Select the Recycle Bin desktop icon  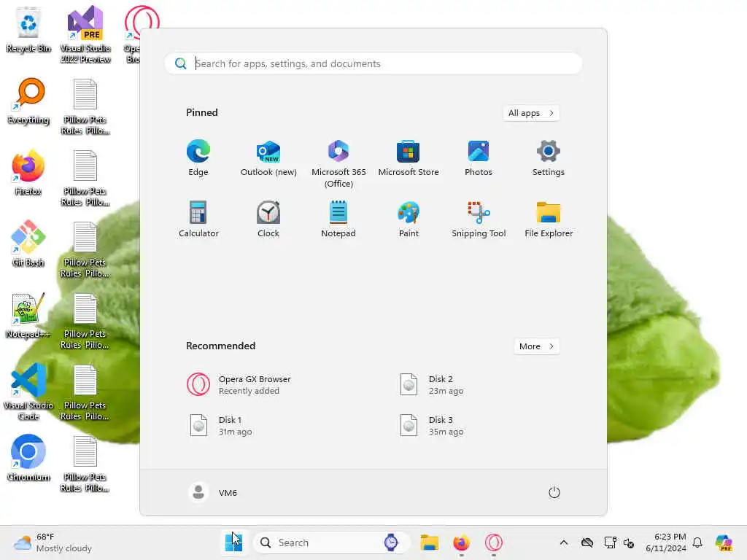[x=28, y=30]
